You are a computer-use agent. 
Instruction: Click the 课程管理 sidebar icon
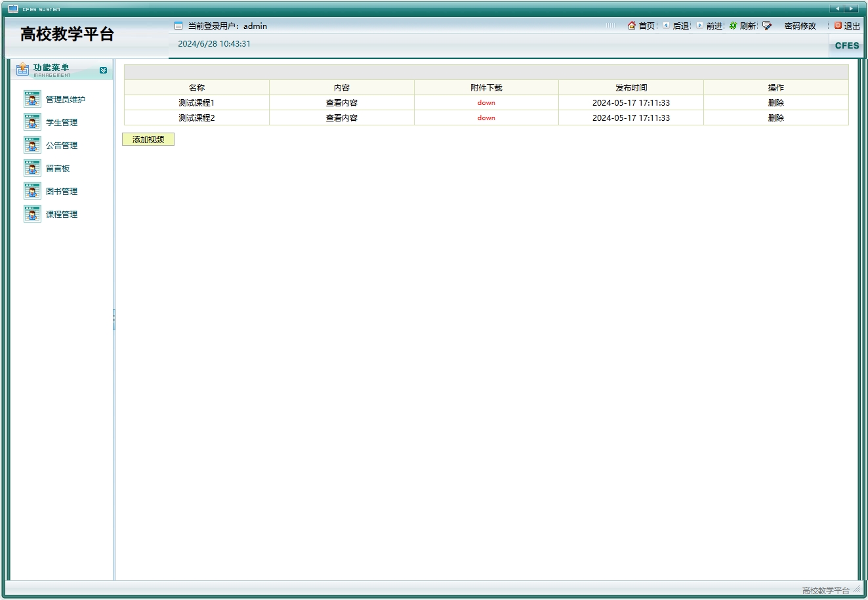32,214
